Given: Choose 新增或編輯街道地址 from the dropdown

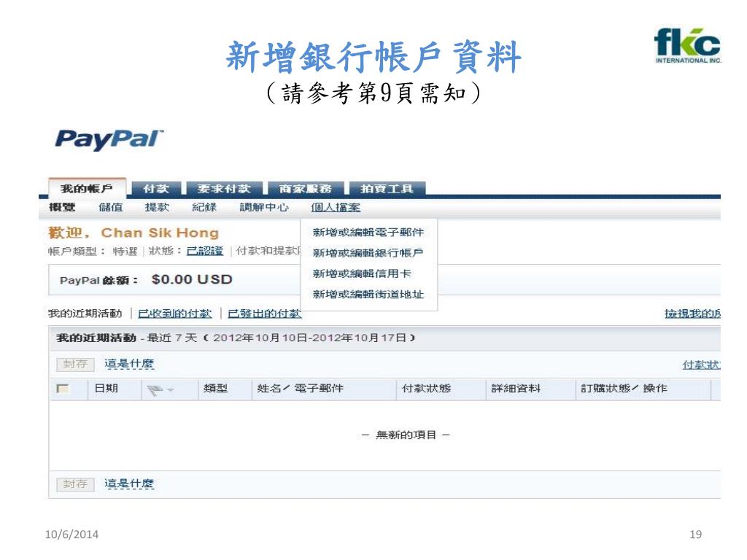Looking at the screenshot, I should (x=368, y=295).
